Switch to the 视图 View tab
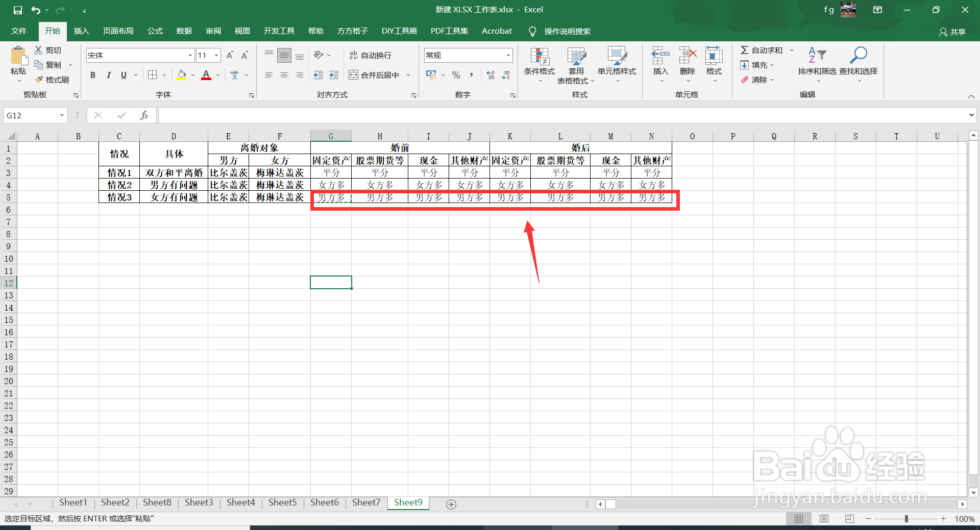 [242, 31]
